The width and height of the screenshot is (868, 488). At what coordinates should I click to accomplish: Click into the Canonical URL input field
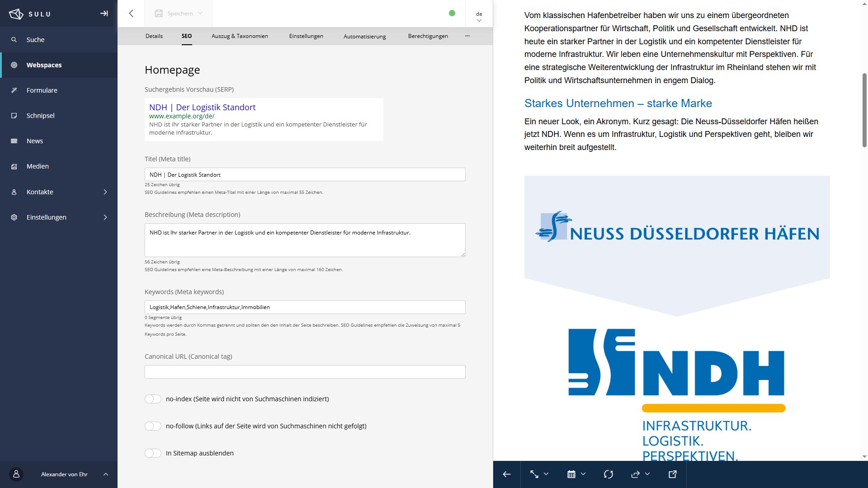point(305,372)
